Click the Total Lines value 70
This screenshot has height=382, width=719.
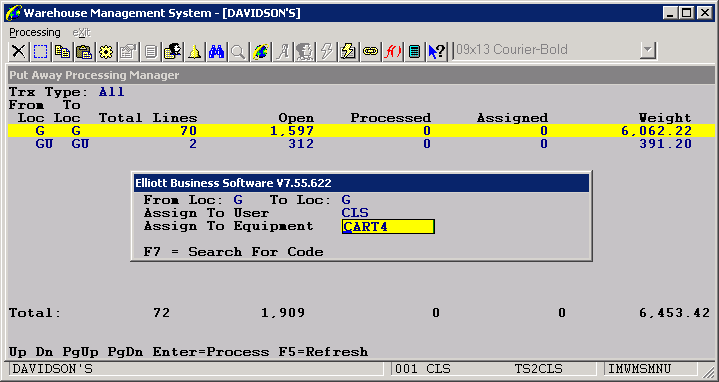[188, 131]
